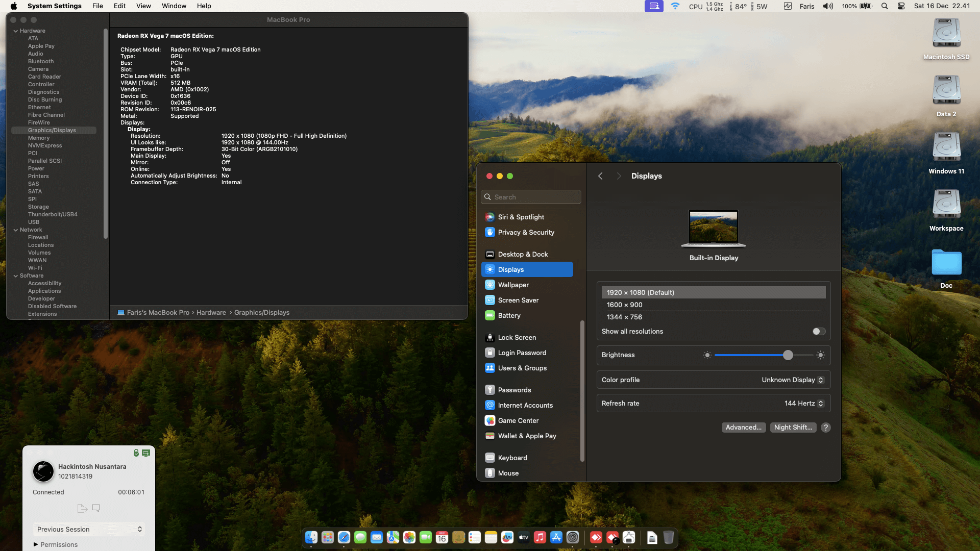Adjust the Brightness slider
The image size is (980, 551).
click(x=788, y=355)
